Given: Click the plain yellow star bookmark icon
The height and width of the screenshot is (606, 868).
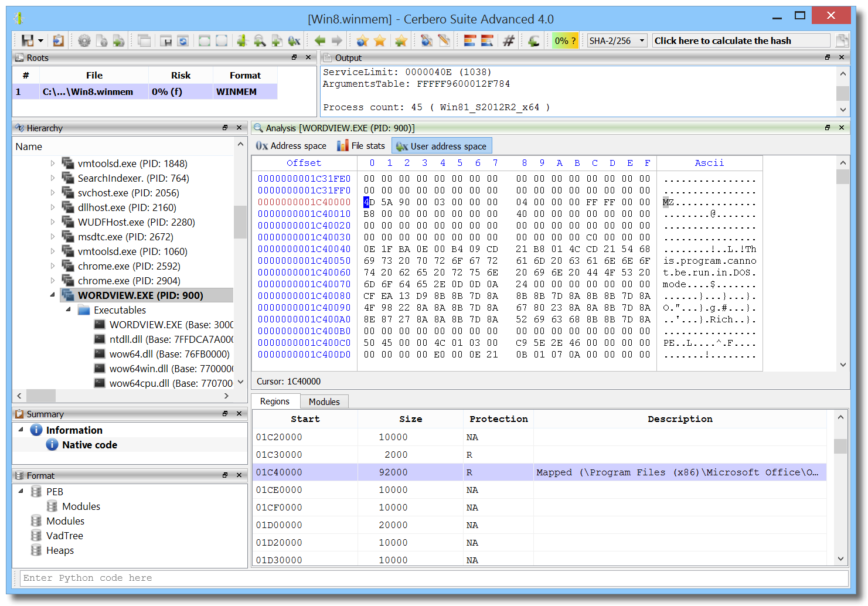Looking at the screenshot, I should [x=380, y=40].
